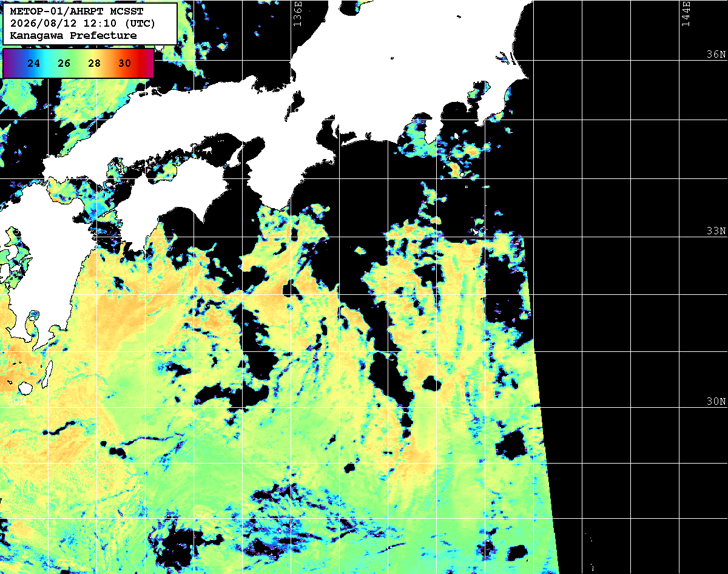Viewport: 728px width, 574px height.
Task: Click the 28 value on the color scale
Action: click(95, 63)
